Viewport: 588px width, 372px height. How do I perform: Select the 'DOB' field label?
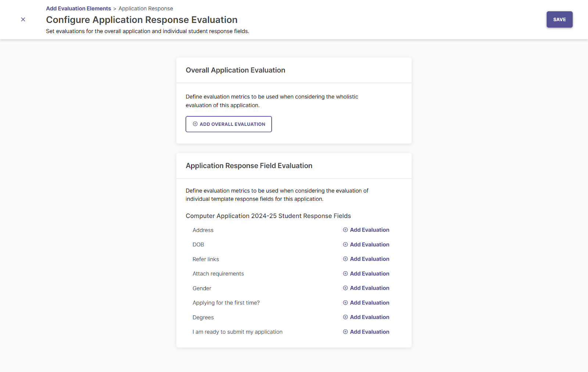coord(198,244)
